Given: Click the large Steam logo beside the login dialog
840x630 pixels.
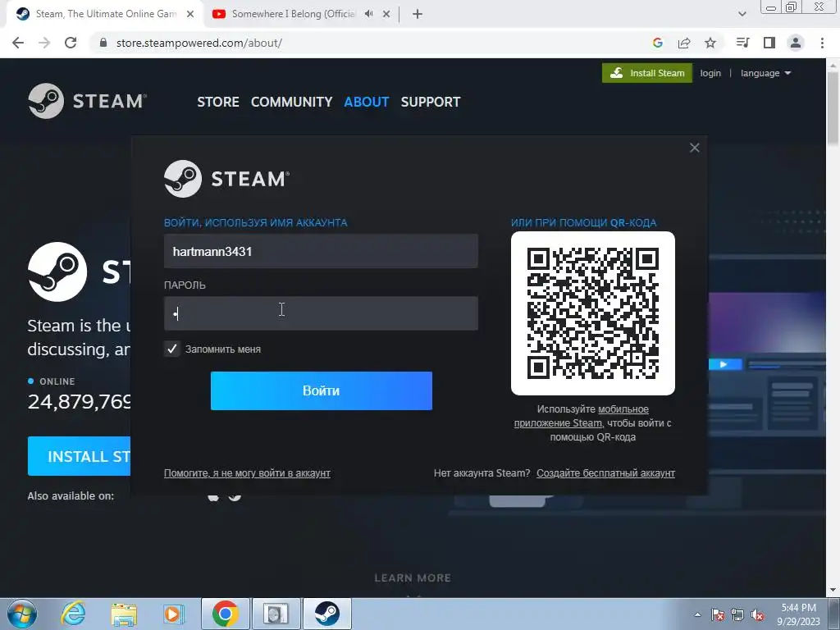Looking at the screenshot, I should [57, 272].
